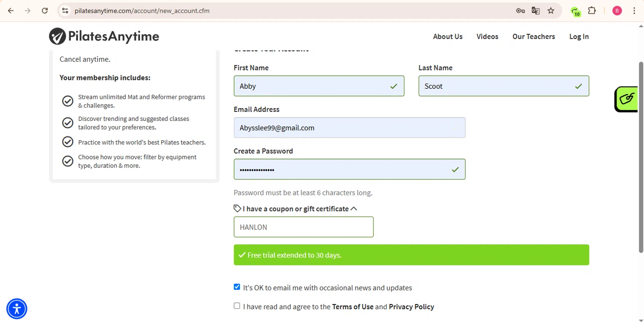
Task: Reload the page with the refresh icon
Action: 45,11
